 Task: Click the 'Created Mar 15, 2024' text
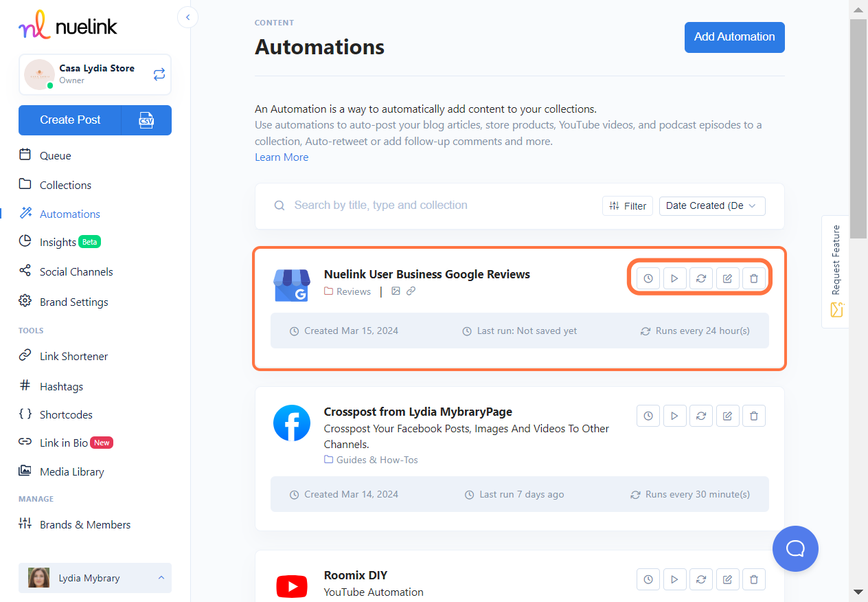click(351, 331)
